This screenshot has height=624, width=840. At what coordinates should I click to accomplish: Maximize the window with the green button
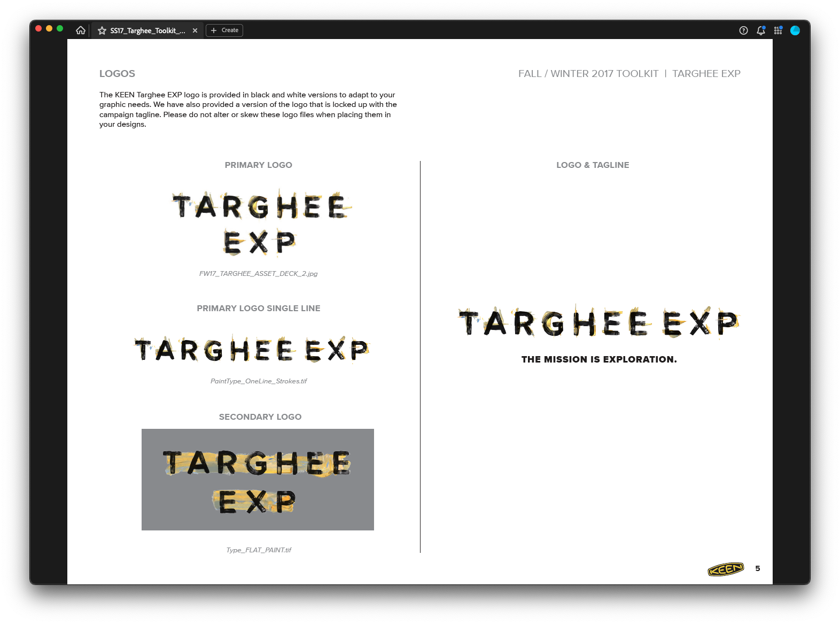click(60, 28)
